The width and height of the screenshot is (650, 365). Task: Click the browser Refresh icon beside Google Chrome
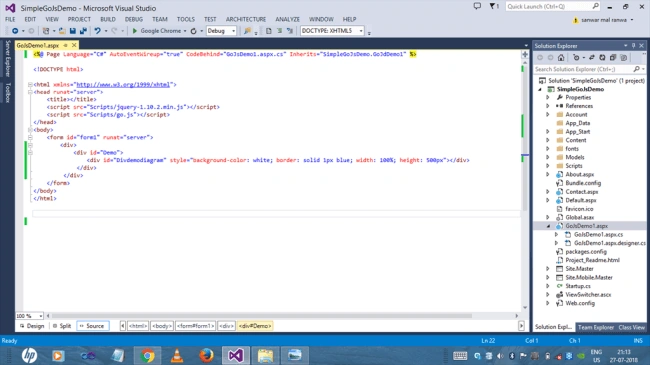(x=193, y=31)
